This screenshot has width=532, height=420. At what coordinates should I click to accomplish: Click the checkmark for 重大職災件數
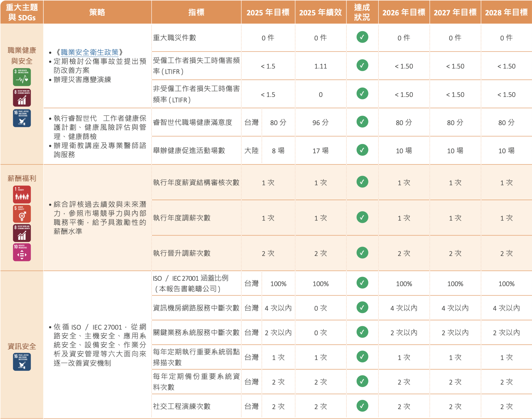362,37
